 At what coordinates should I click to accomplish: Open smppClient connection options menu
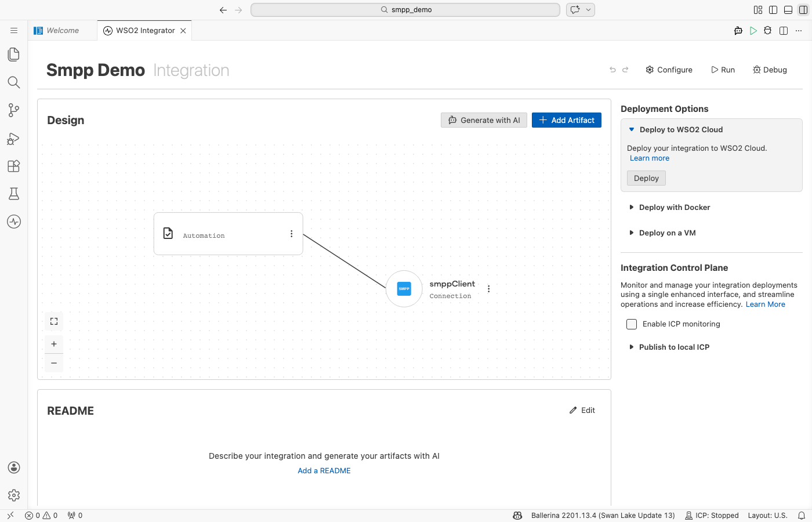tap(489, 289)
